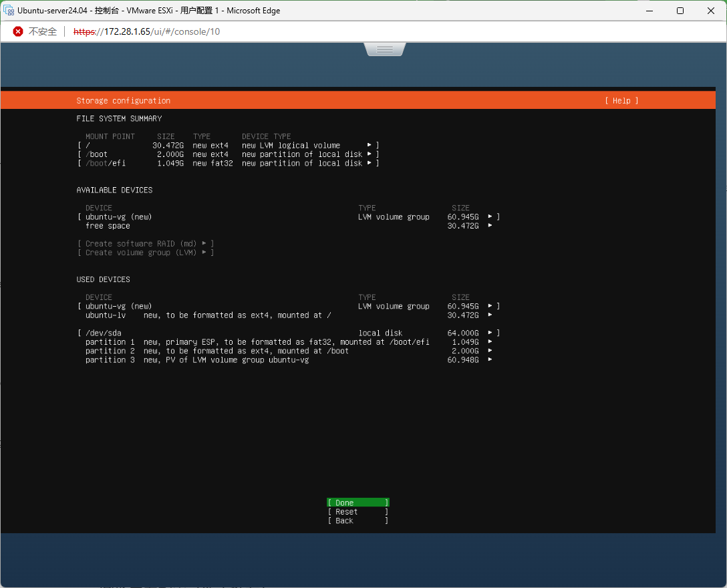This screenshot has width=727, height=588.
Task: Expand the available ubuntu-vg volume group menu
Action: [490, 217]
